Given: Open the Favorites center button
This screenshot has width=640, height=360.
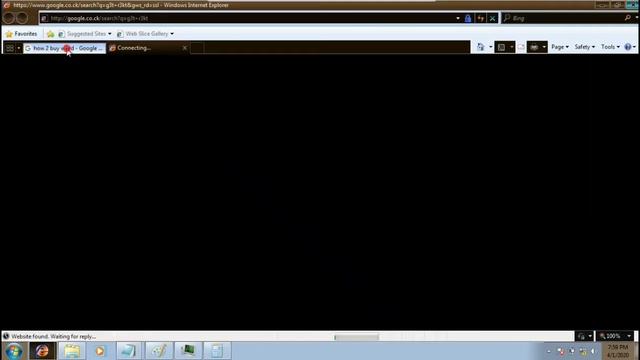Looking at the screenshot, I should point(22,34).
